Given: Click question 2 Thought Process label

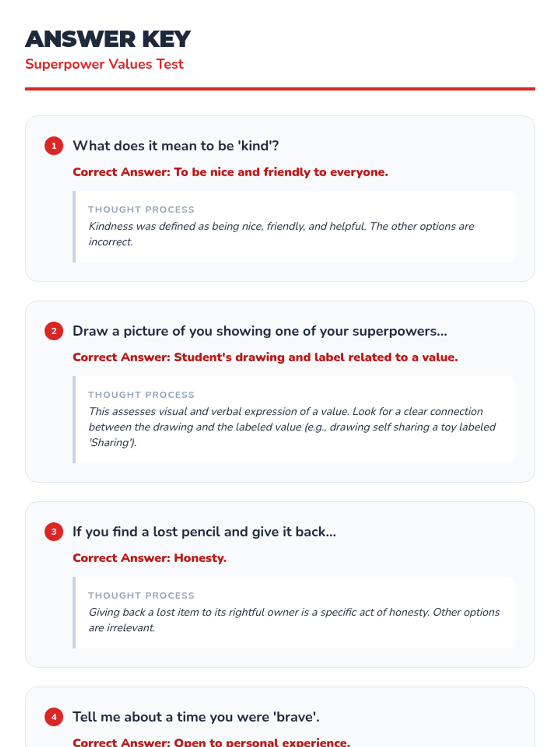Looking at the screenshot, I should (x=141, y=395).
